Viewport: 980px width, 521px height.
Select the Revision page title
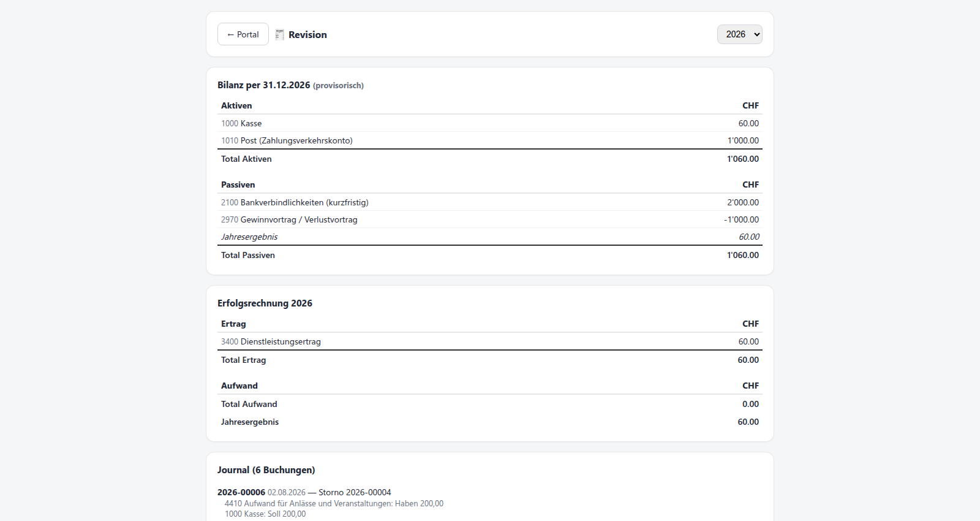point(307,35)
